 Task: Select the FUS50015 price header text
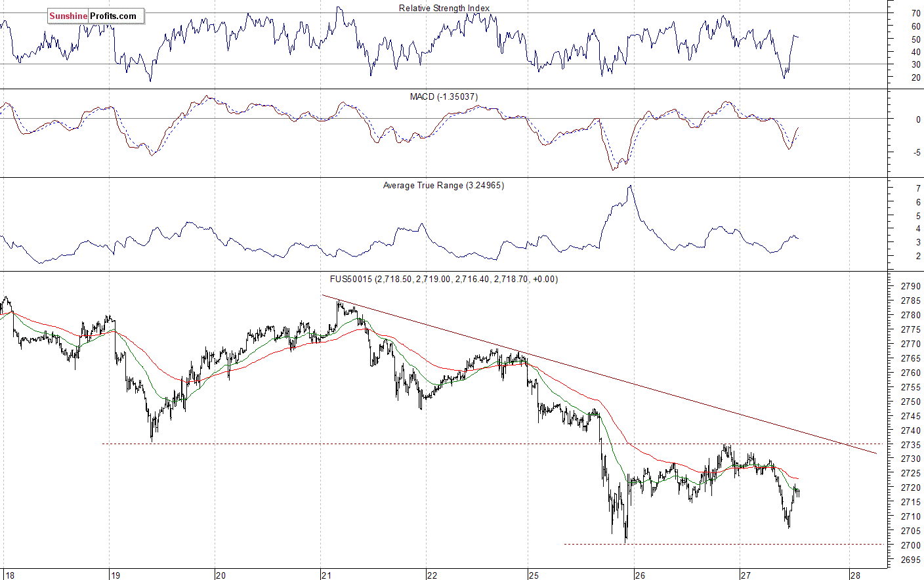(444, 280)
